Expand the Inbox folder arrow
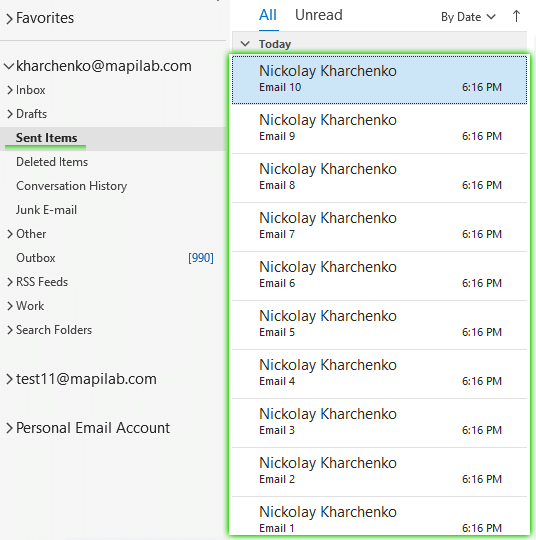This screenshot has height=540, width=536. tap(10, 90)
